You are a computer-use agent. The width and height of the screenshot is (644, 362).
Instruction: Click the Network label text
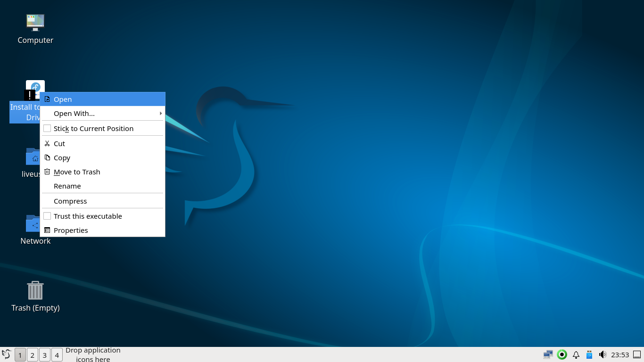click(35, 241)
